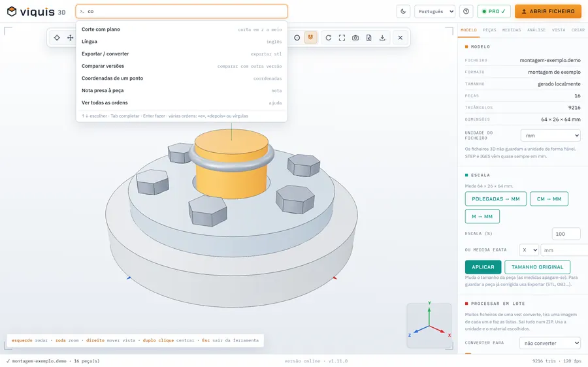The width and height of the screenshot is (588, 367).
Task: Click TAMANHO ORIGINAL button
Action: pyautogui.click(x=538, y=267)
